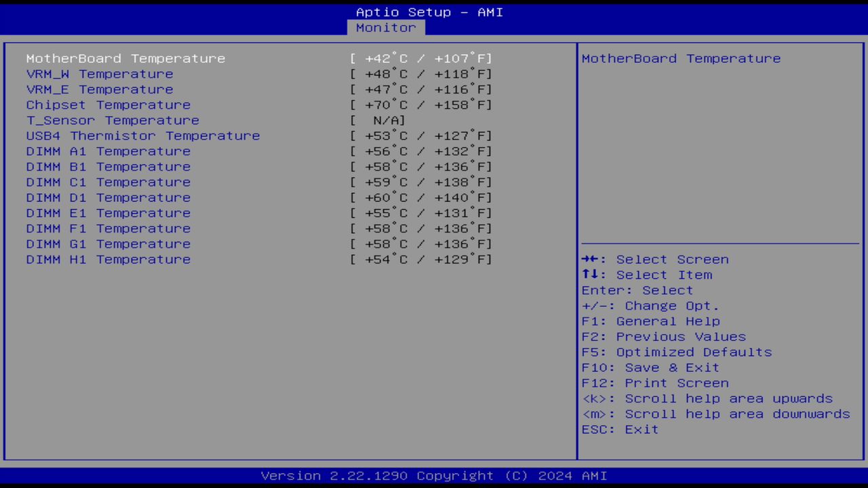Click F5: Optimized Defaults line
868x488 pixels.
(x=677, y=352)
